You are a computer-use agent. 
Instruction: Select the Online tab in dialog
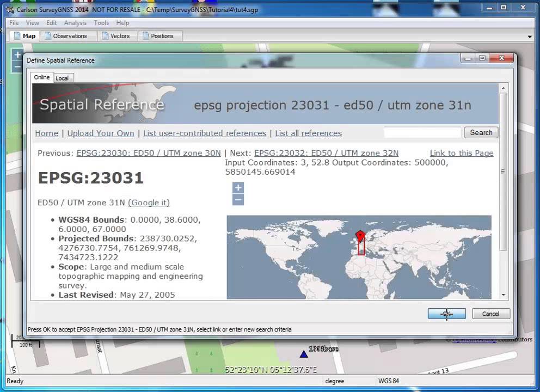[x=42, y=77]
